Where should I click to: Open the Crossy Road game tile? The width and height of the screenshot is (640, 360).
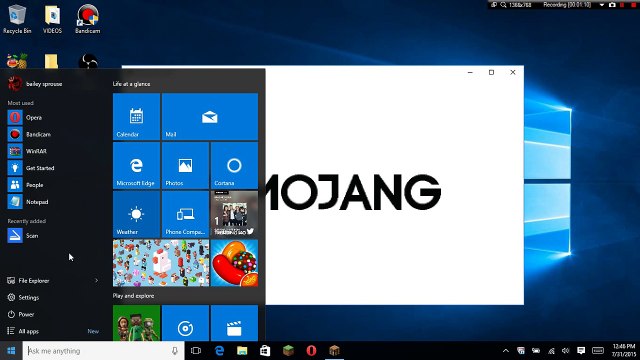161,263
